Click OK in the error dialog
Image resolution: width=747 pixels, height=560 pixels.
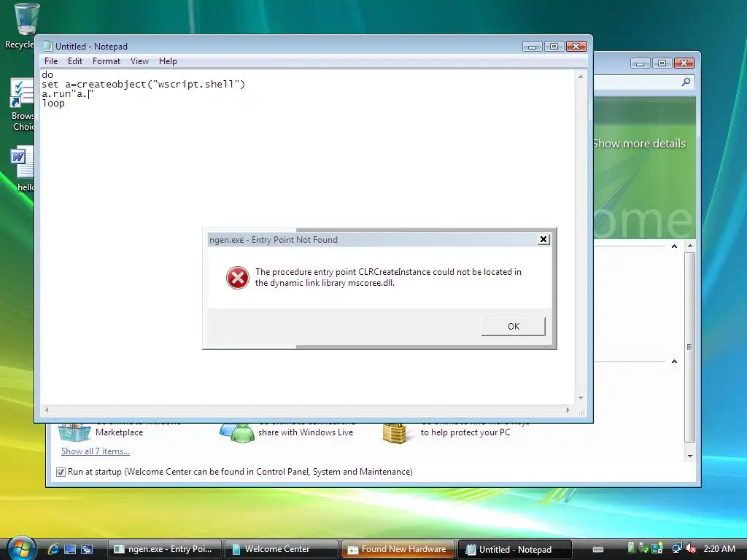[x=513, y=326]
